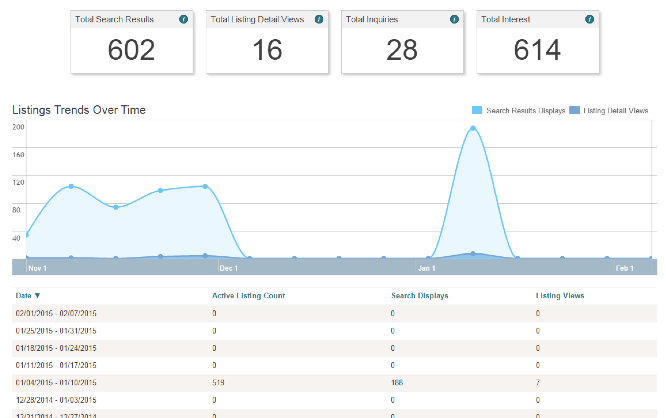Click row date 01/04/2015 - 01/10/2015
This screenshot has height=418, width=666.
point(56,383)
